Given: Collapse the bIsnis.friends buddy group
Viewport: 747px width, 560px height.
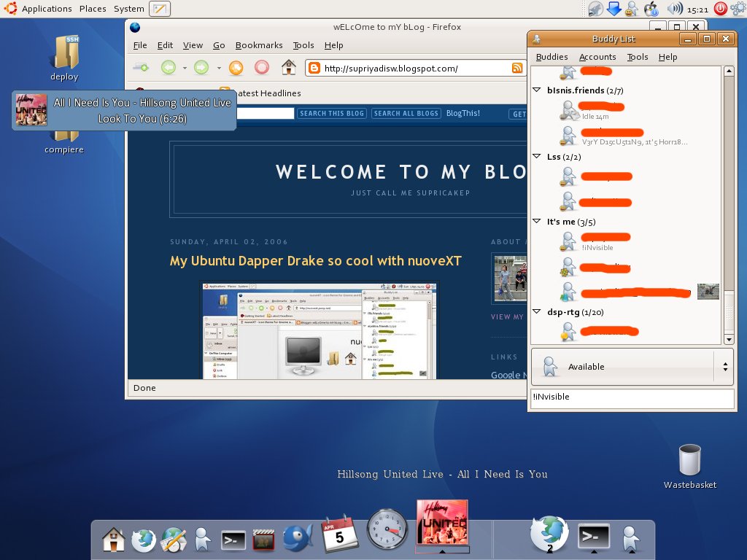Looking at the screenshot, I should coord(537,90).
